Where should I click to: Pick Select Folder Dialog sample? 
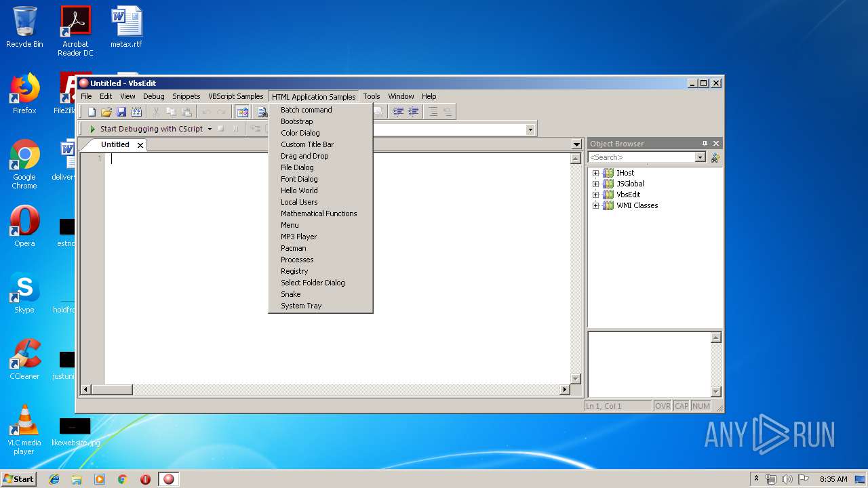(x=320, y=283)
